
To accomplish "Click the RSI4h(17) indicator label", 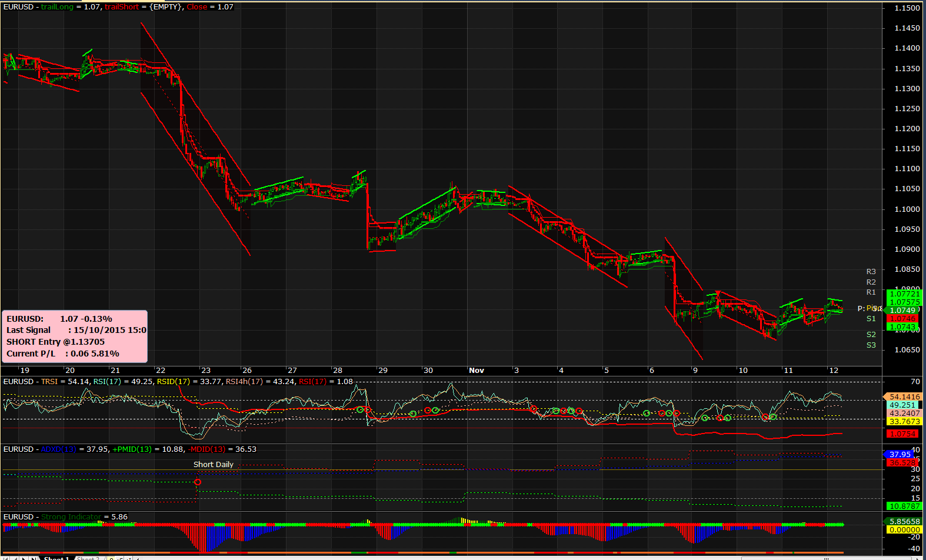I will [x=245, y=381].
